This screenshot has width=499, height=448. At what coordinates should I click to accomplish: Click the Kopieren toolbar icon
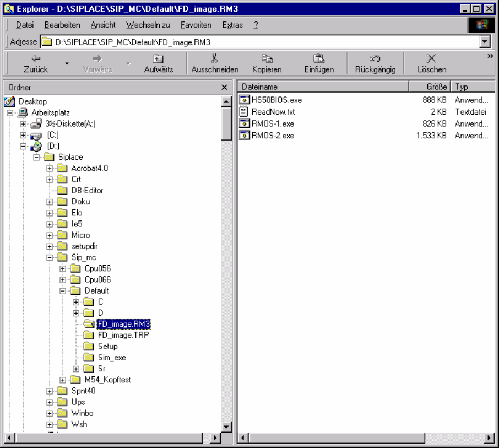click(267, 58)
